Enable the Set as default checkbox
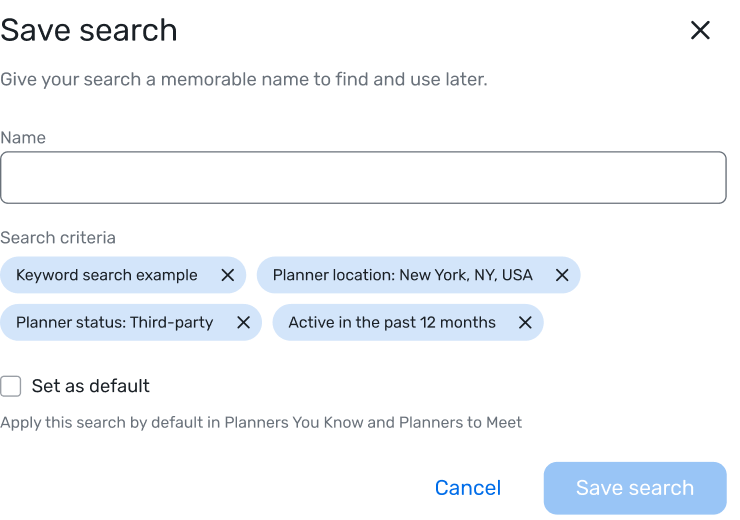Viewport: 740px width, 520px height. click(x=11, y=386)
